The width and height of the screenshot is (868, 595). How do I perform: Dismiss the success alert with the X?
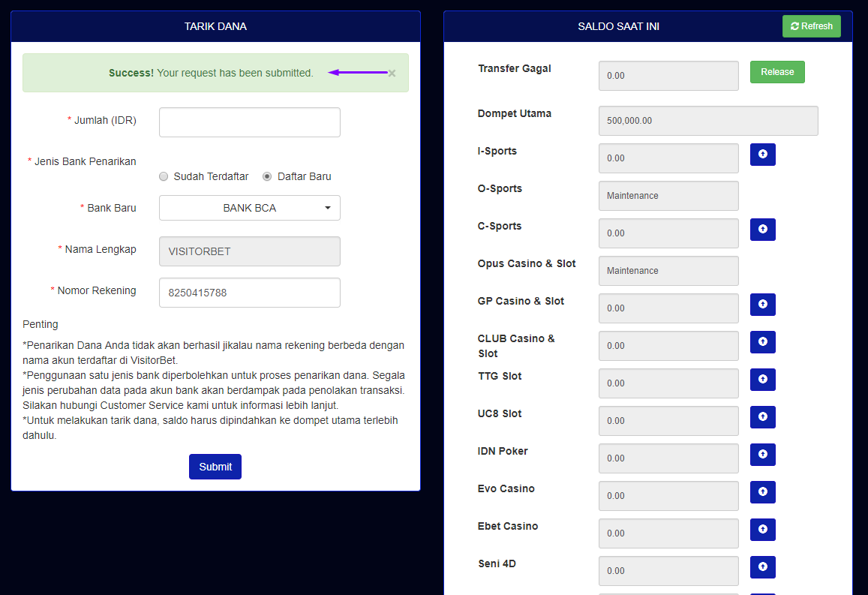[392, 73]
